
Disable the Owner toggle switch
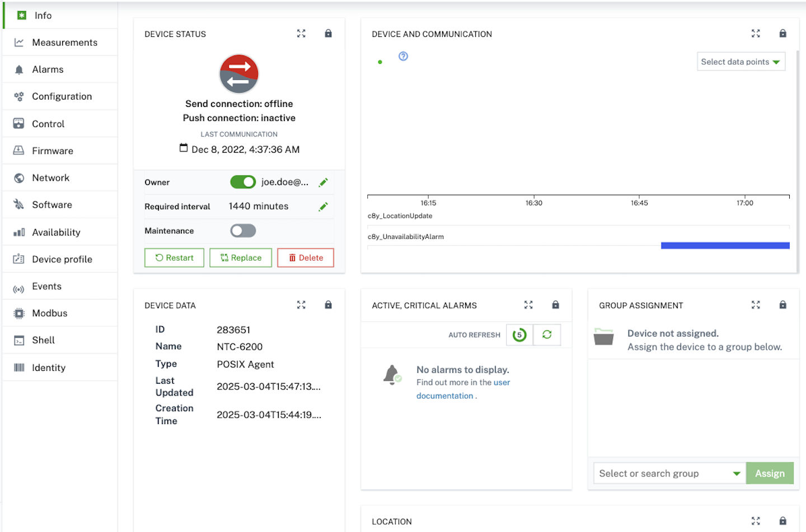(x=243, y=182)
